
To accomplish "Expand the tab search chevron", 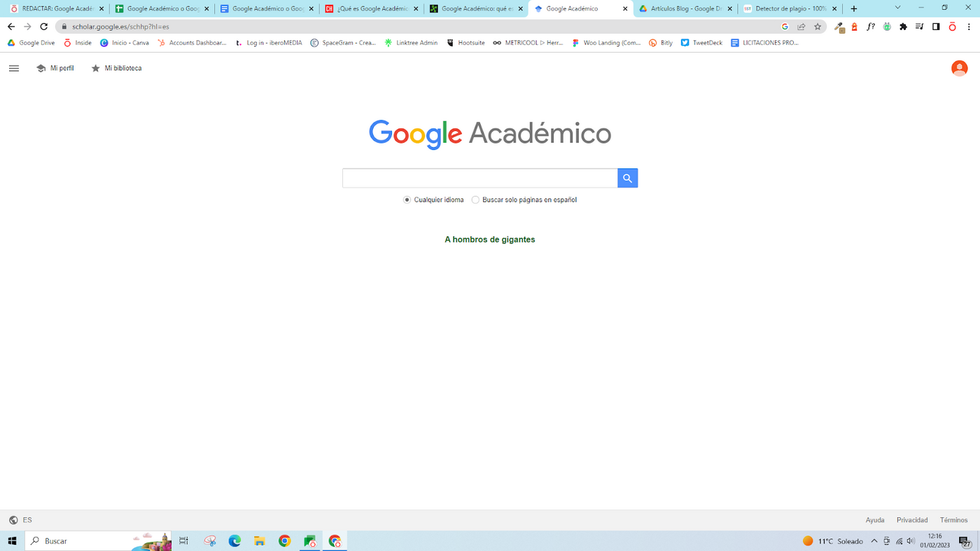I will [x=897, y=8].
